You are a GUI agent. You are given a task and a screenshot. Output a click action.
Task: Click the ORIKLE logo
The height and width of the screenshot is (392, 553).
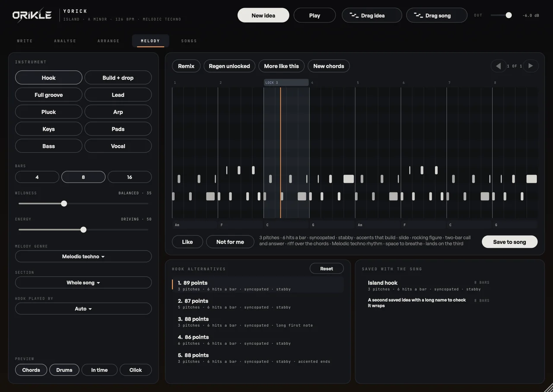tap(32, 15)
